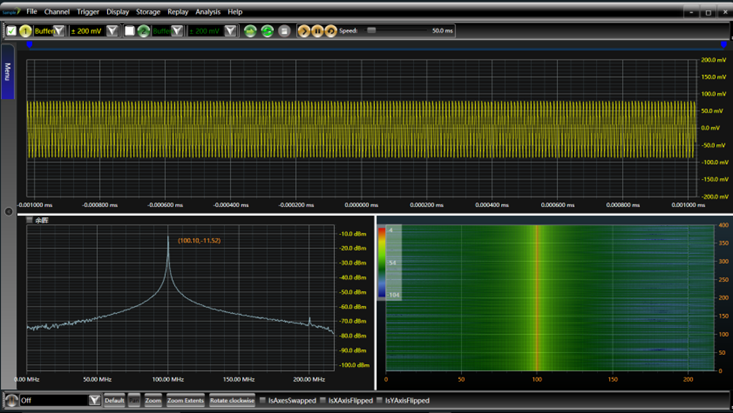This screenshot has width=733, height=413.
Task: Click the orange replay play icon
Action: tap(304, 31)
